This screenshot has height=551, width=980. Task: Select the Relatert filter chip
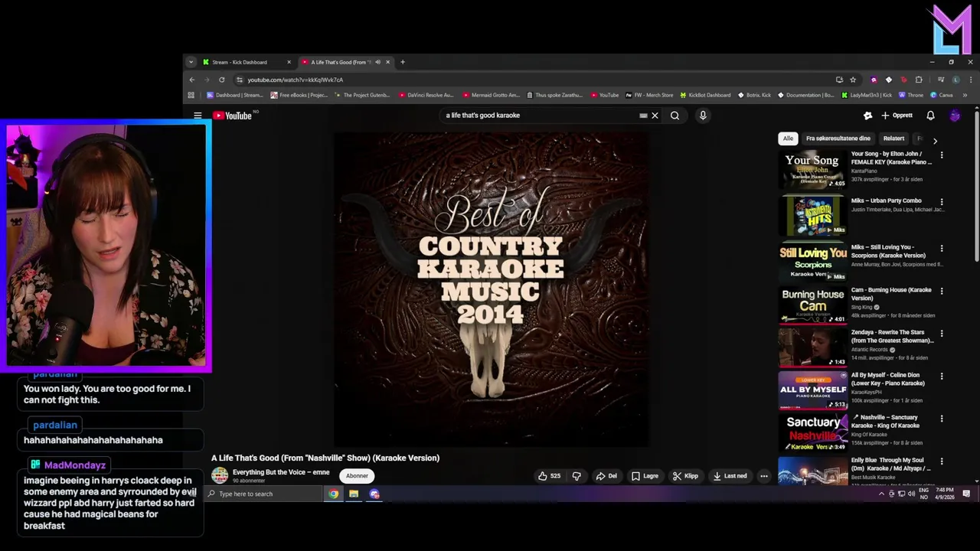pyautogui.click(x=893, y=139)
